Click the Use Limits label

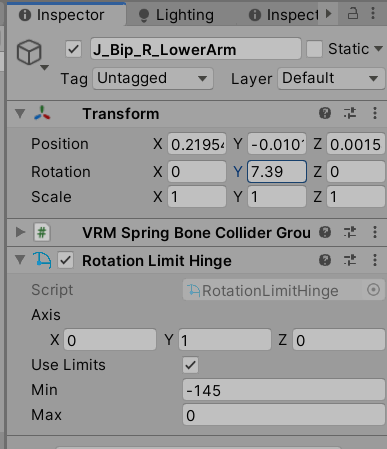point(68,365)
